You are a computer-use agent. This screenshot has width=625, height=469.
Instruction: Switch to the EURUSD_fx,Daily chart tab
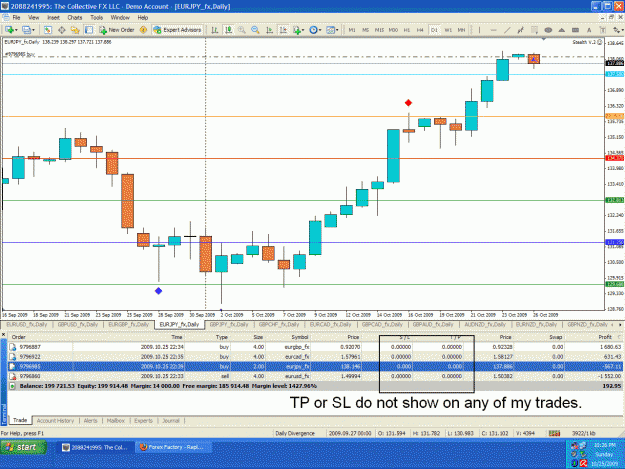click(27, 325)
